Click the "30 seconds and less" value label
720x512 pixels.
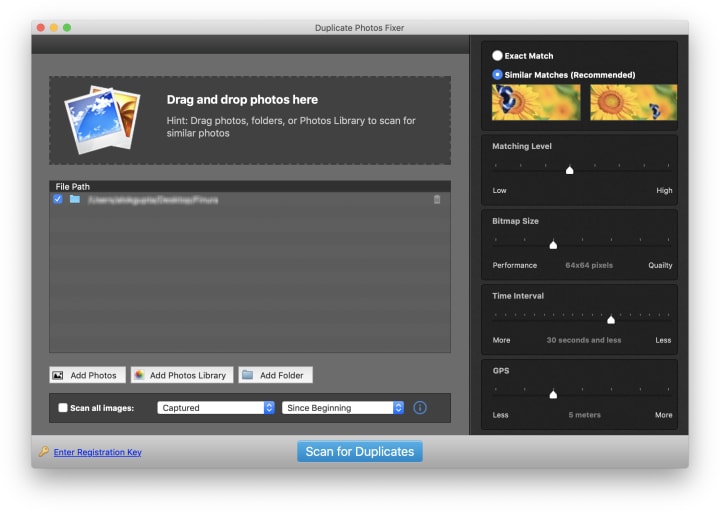[584, 340]
